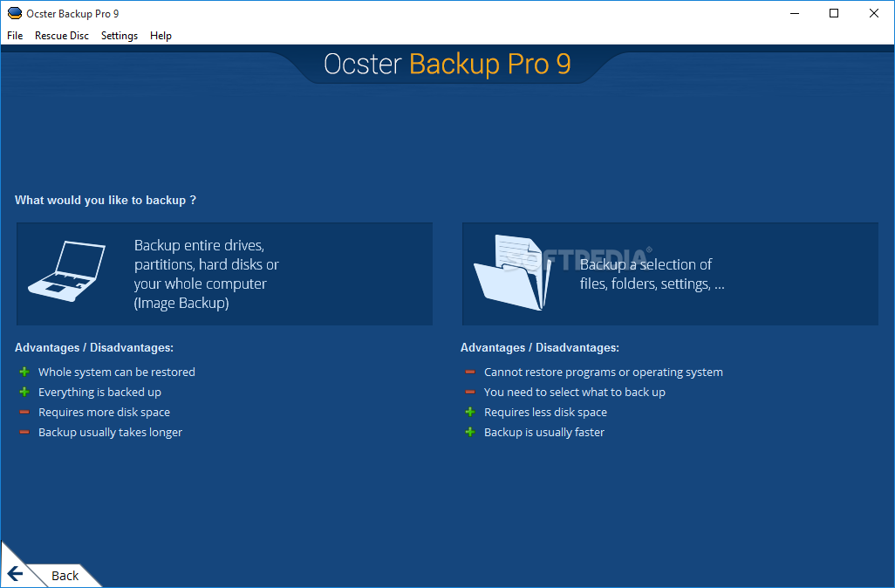Click plus icon beside Whole system can be restored
Screen dimensions: 895x588
click(x=24, y=372)
